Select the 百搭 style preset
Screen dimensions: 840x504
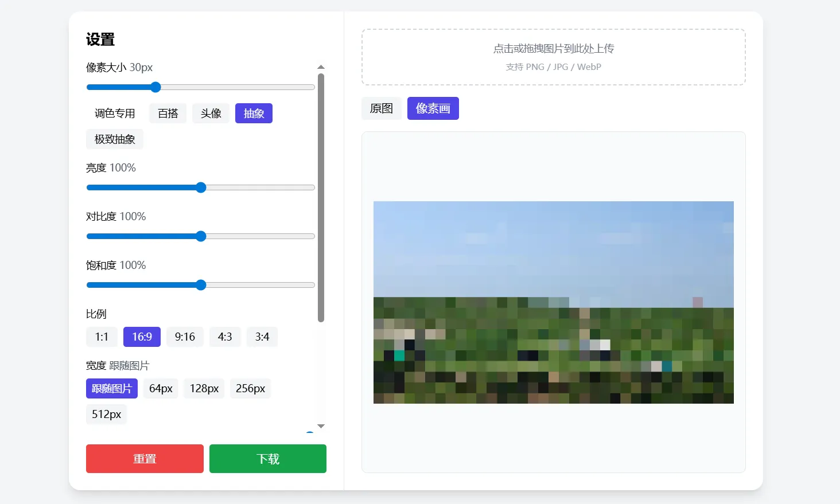click(x=168, y=113)
